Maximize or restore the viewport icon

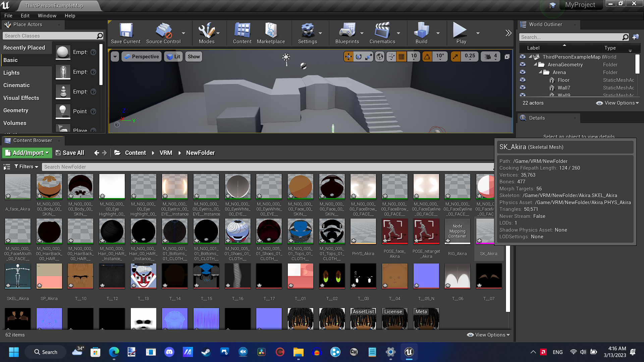pyautogui.click(x=507, y=57)
